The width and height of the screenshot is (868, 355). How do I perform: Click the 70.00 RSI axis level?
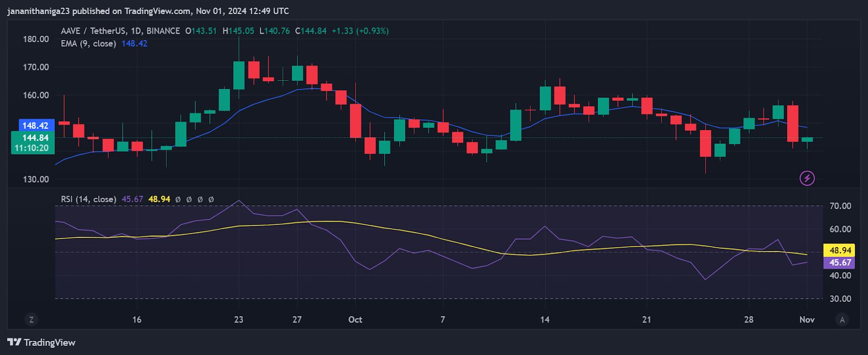tap(840, 206)
